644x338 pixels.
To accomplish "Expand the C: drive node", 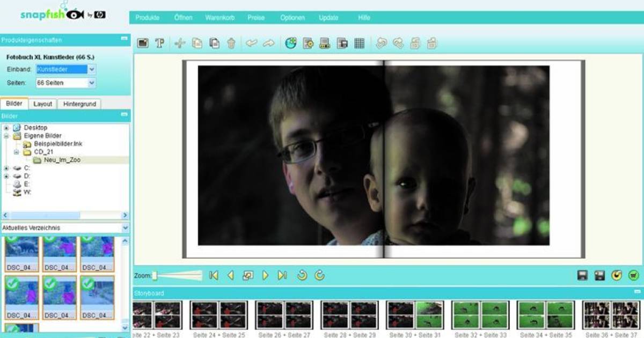I will coord(7,168).
